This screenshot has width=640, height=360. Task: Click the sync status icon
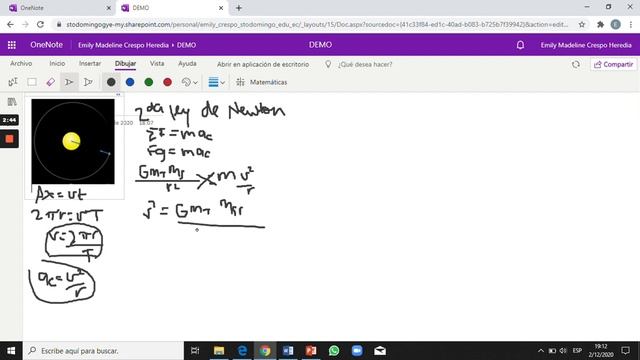click(x=576, y=64)
